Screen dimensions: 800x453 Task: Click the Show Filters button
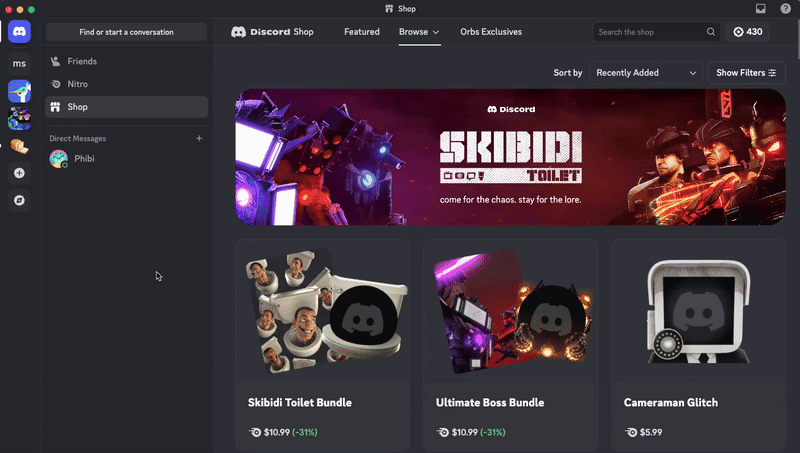(746, 73)
